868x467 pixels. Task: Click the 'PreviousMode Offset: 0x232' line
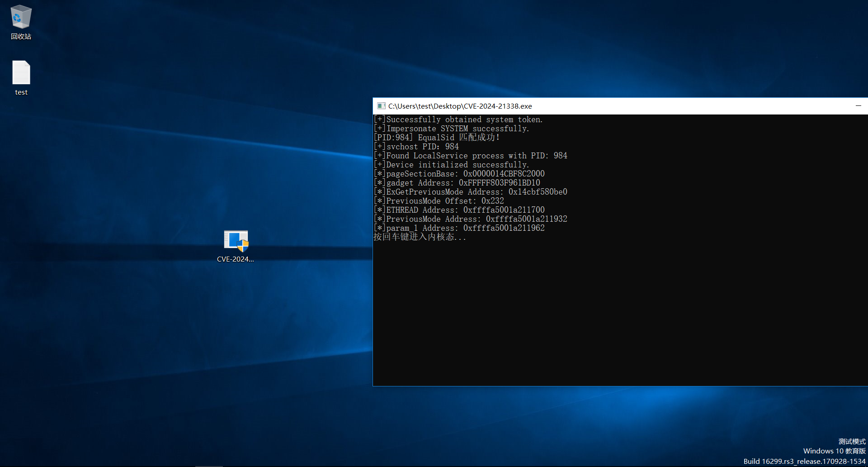[x=439, y=201]
